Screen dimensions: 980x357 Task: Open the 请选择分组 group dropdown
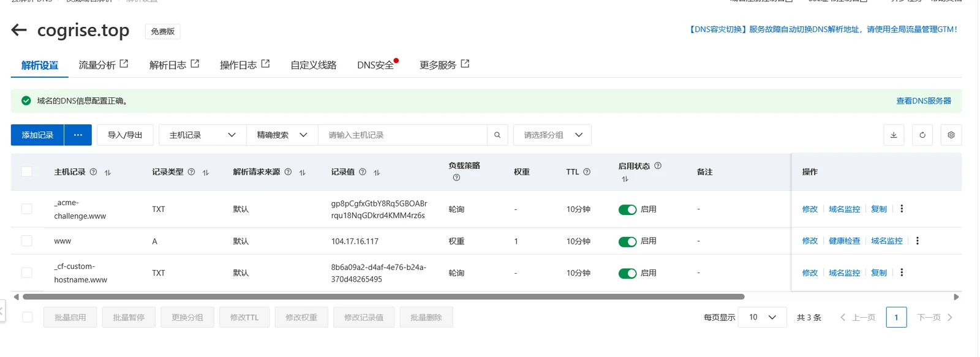[552, 135]
